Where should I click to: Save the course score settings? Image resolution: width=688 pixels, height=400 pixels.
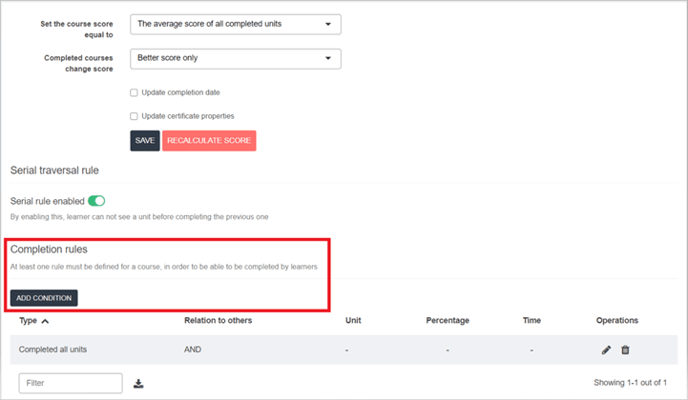point(145,141)
